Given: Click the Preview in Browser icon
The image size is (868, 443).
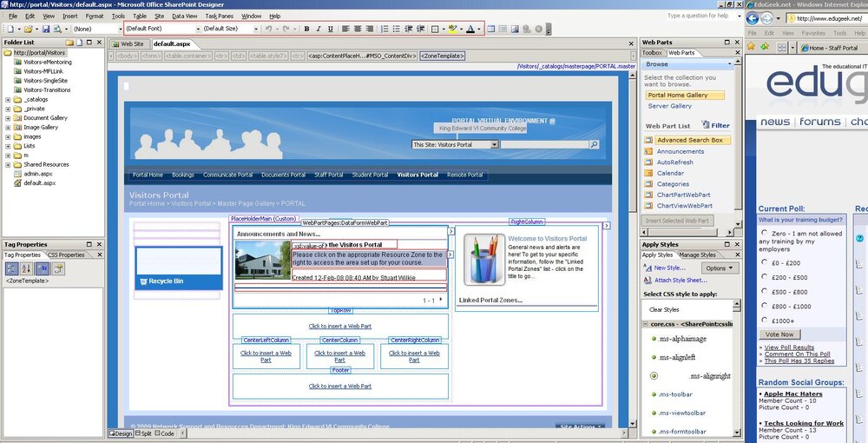Looking at the screenshot, I should coord(57,29).
